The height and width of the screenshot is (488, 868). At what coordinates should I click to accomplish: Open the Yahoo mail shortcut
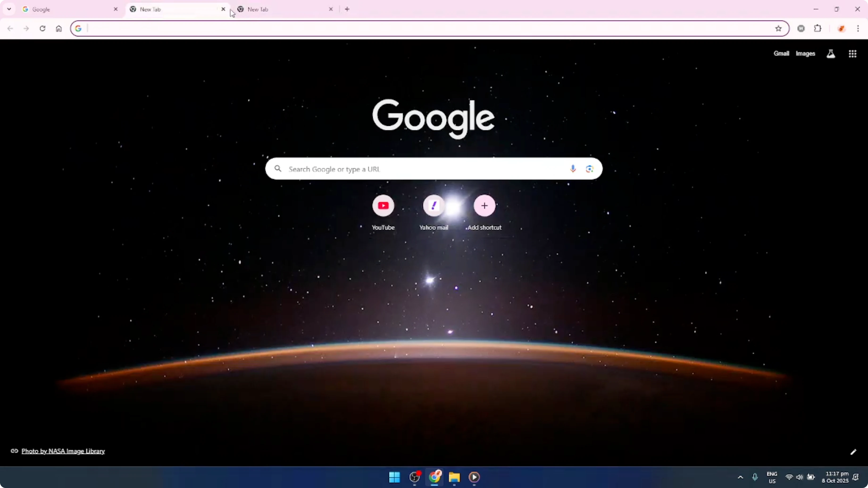(434, 206)
